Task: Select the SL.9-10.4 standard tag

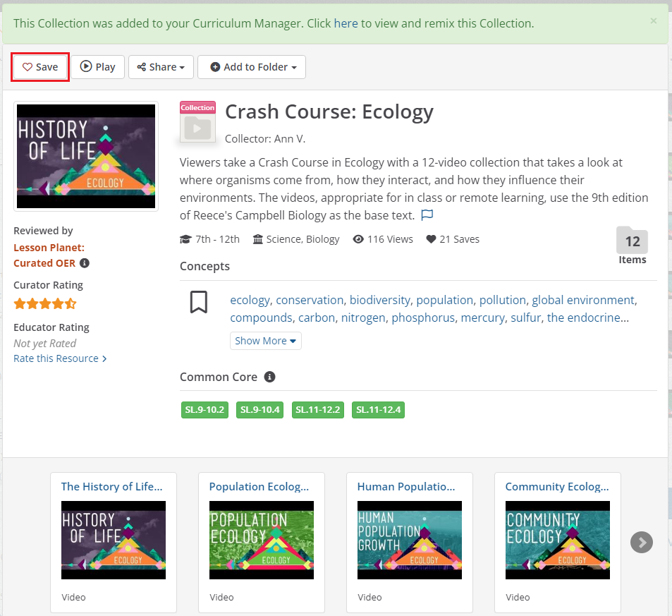Action: coord(259,410)
